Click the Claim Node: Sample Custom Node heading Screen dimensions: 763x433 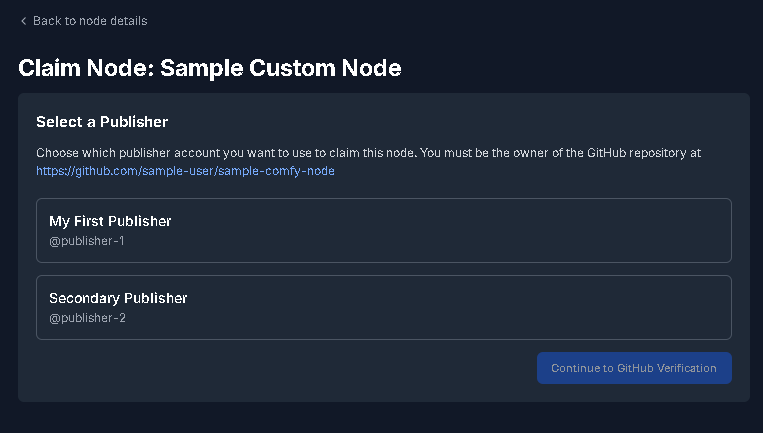[210, 68]
